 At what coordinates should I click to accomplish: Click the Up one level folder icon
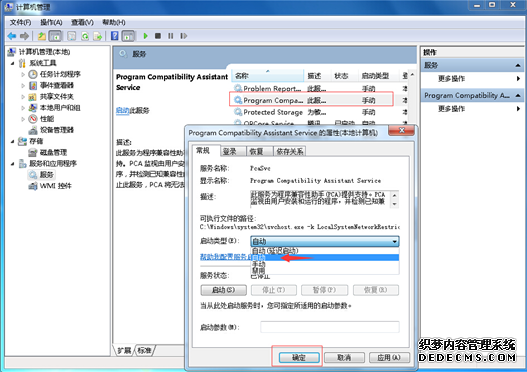coord(42,36)
